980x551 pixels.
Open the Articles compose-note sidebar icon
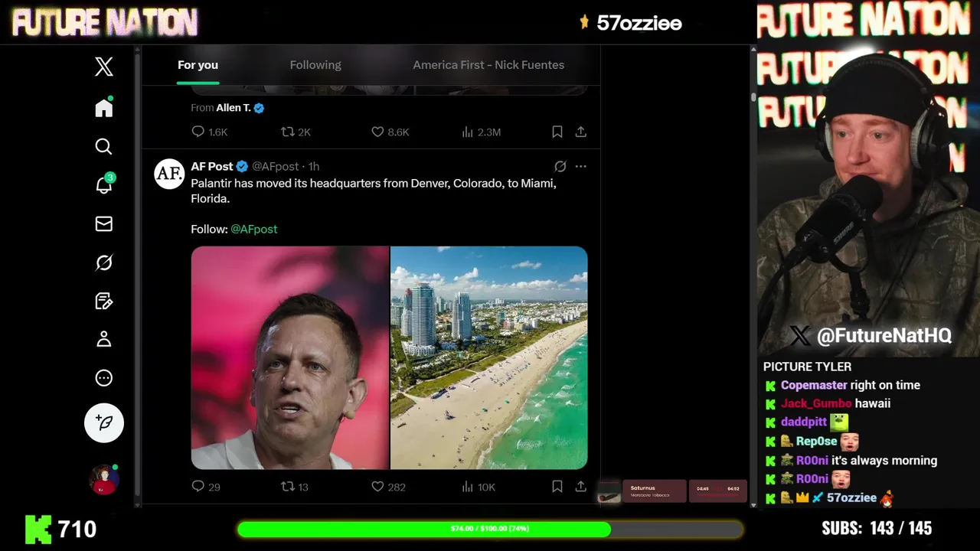(x=104, y=301)
